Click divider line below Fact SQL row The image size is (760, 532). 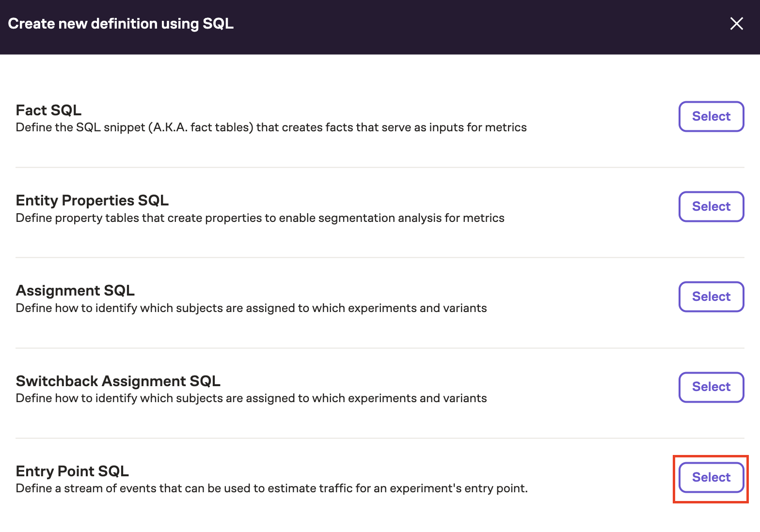(x=380, y=167)
